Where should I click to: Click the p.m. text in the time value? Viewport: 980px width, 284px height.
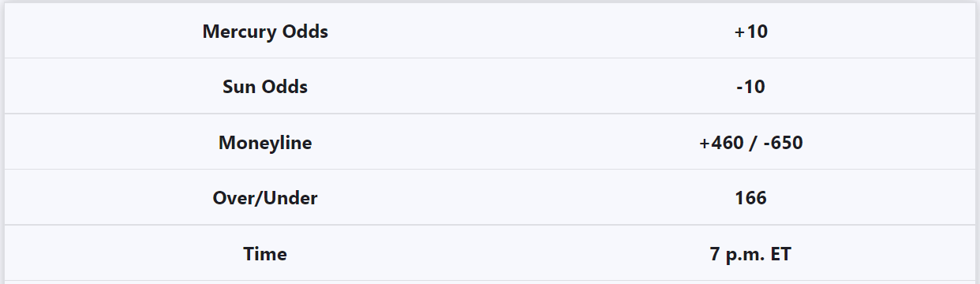[x=746, y=256]
